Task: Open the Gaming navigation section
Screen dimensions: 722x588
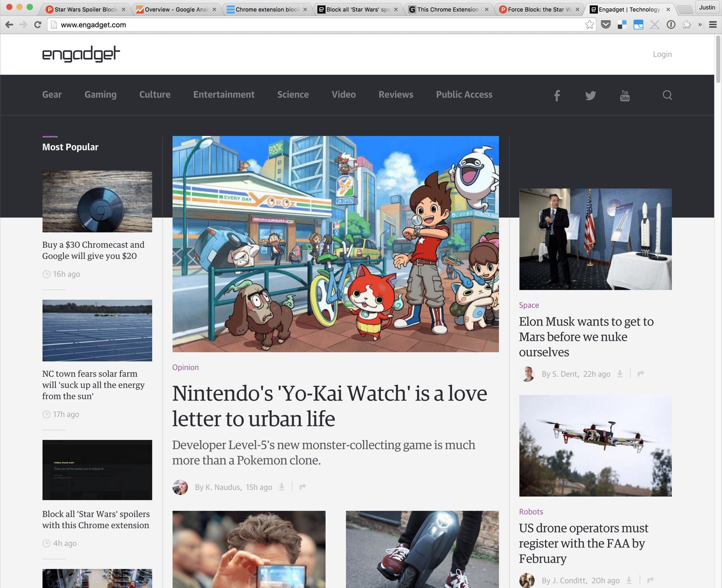Action: coord(100,95)
